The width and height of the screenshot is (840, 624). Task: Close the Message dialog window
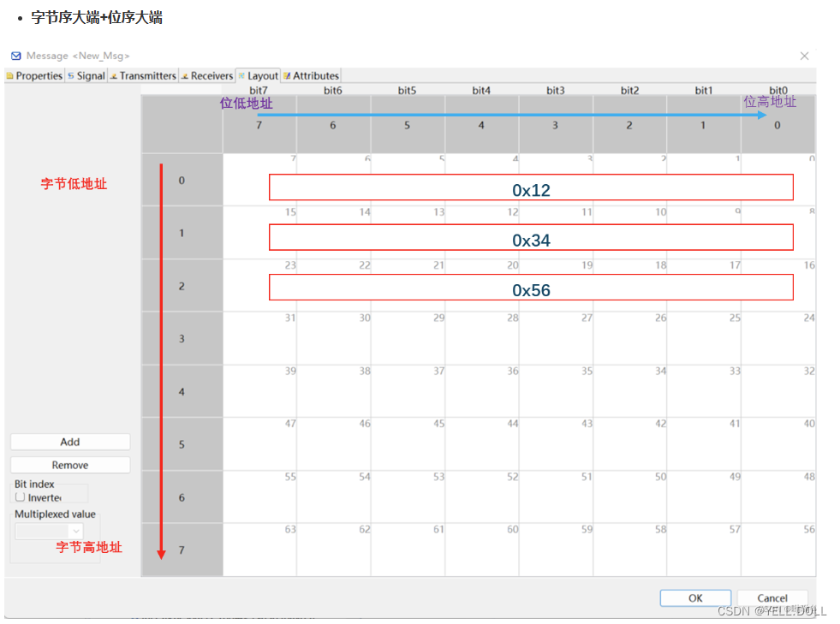point(804,56)
